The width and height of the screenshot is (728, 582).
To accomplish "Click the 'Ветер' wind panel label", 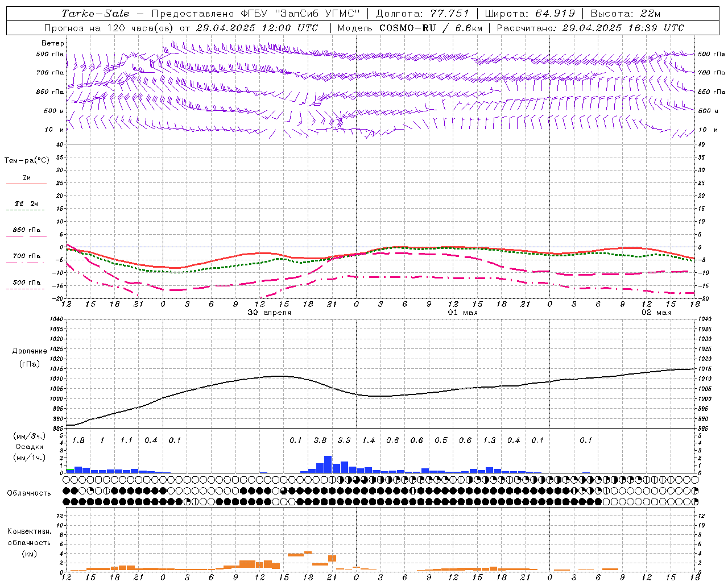I will coord(53,43).
